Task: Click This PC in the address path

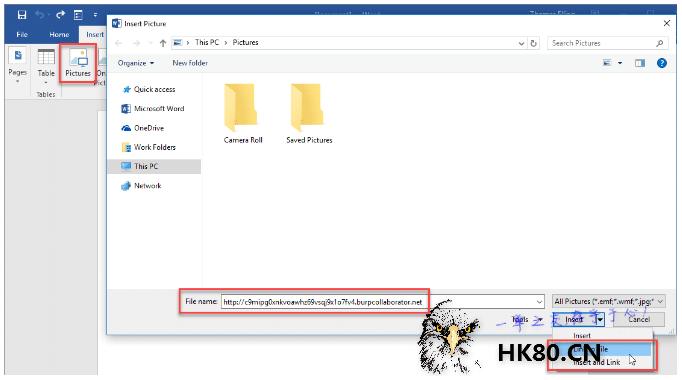Action: (x=207, y=42)
